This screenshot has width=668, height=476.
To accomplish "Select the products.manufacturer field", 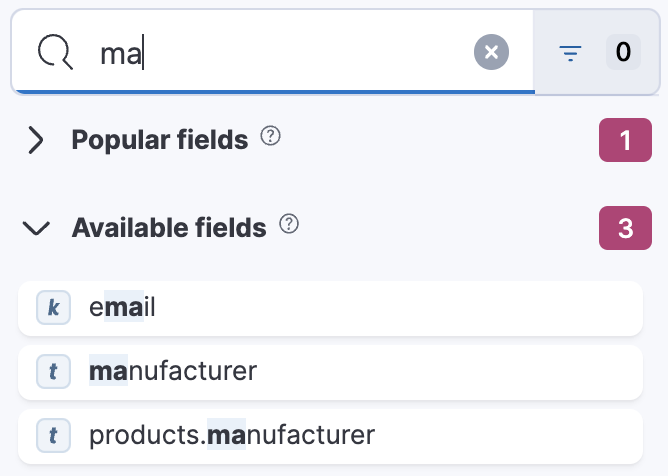I will point(232,435).
